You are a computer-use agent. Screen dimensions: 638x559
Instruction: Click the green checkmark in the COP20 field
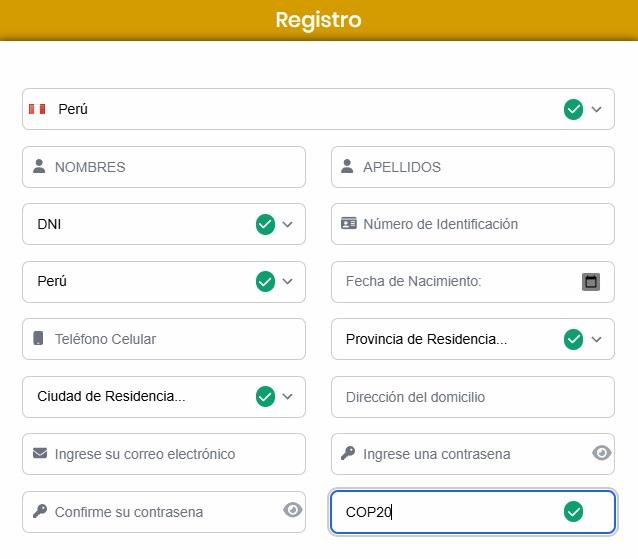pos(573,512)
